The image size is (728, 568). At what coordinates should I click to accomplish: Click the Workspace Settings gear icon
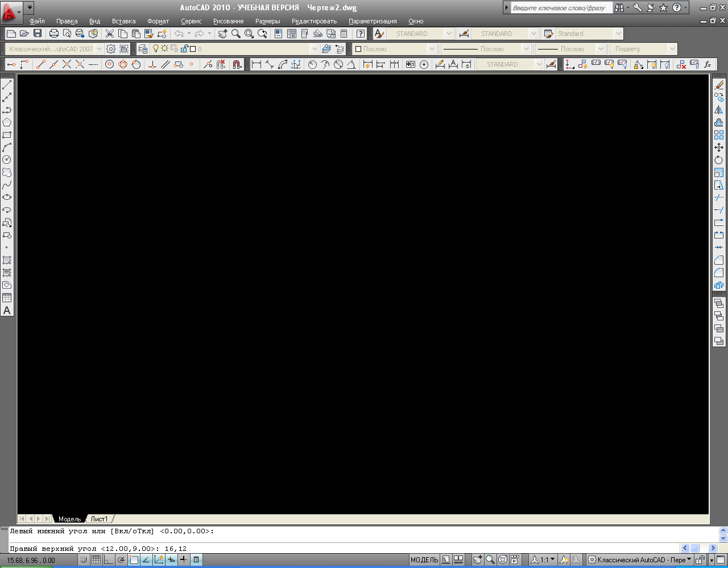click(x=111, y=49)
